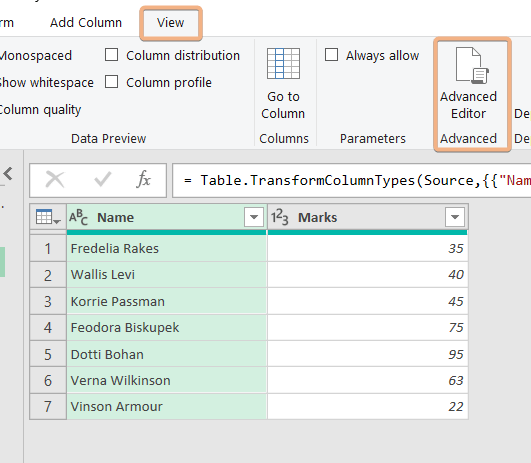531x463 pixels.
Task: Select Marks value 63
Action: (367, 380)
